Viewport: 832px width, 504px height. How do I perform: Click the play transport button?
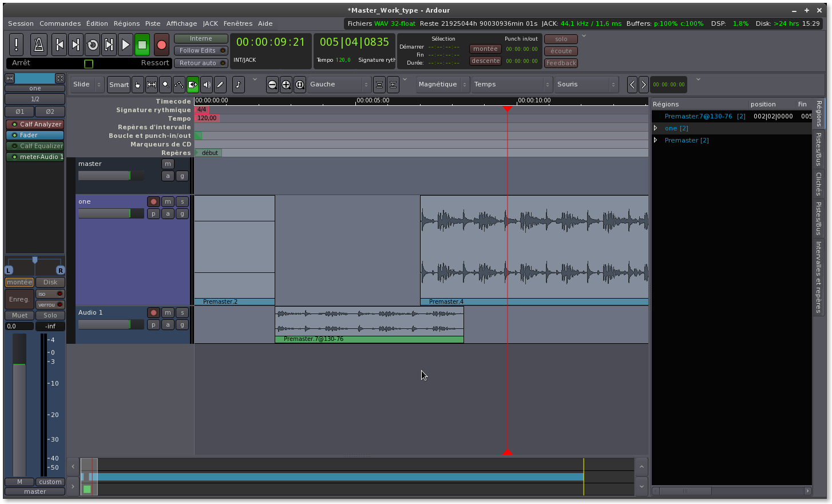pyautogui.click(x=125, y=45)
